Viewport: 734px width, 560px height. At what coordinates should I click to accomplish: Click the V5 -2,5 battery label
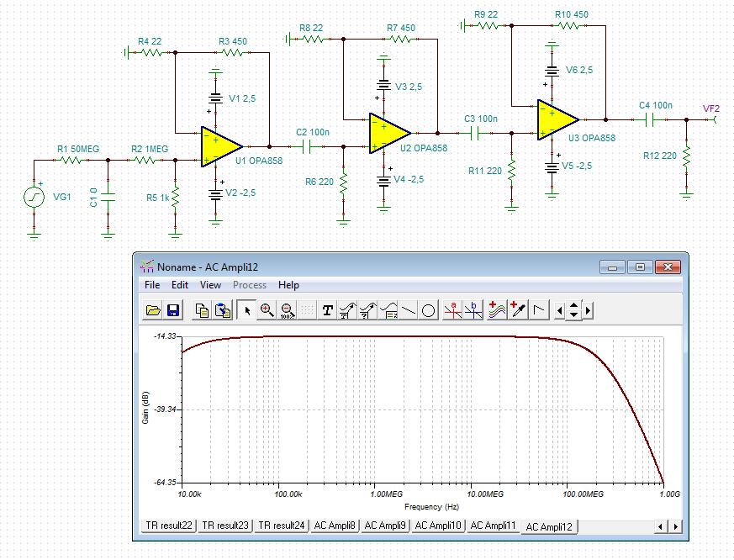point(577,166)
